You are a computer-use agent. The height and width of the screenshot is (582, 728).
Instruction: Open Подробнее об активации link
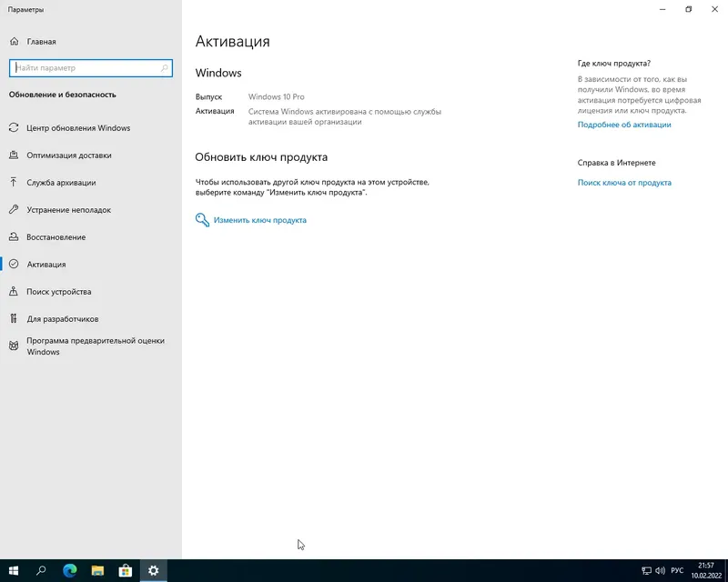(624, 125)
